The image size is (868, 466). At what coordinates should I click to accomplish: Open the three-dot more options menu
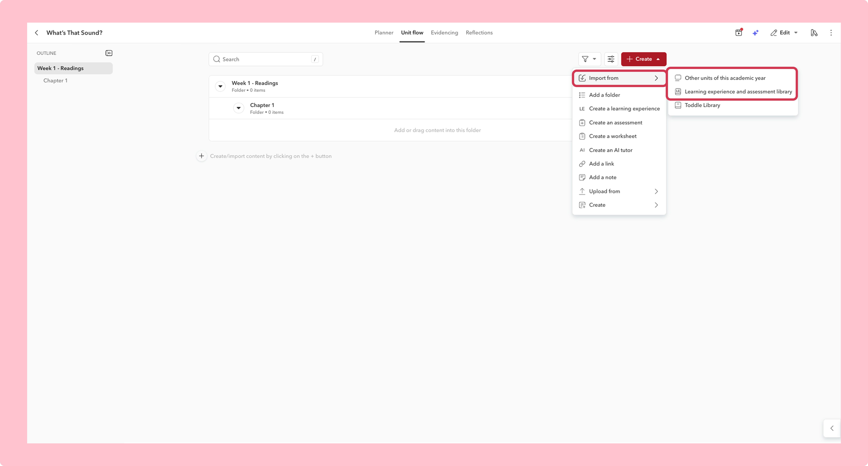(x=831, y=33)
